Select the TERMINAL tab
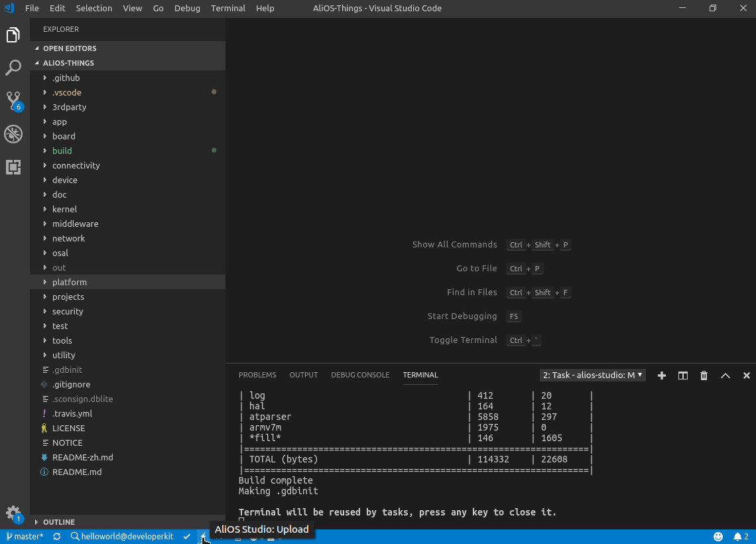This screenshot has width=756, height=544. (420, 375)
